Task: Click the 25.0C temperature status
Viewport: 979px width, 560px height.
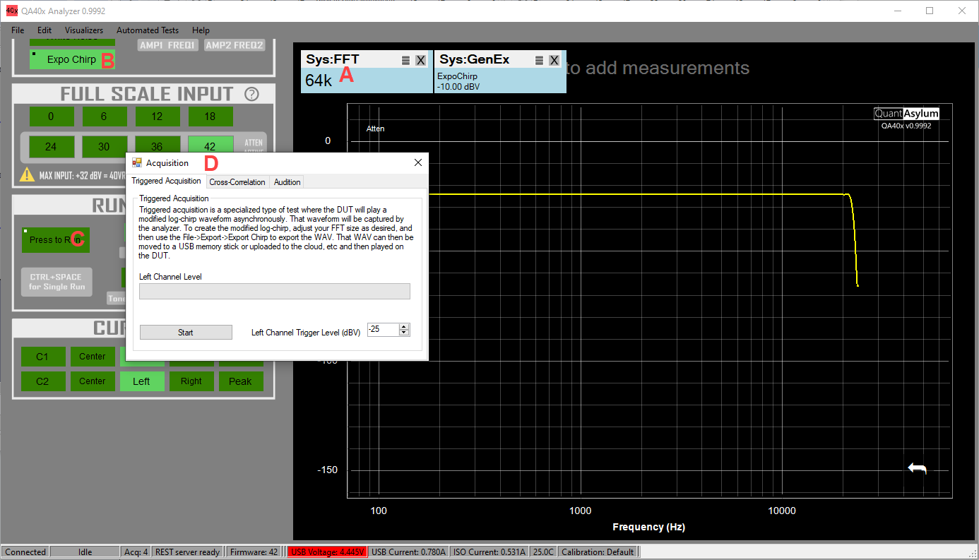Action: [x=543, y=552]
